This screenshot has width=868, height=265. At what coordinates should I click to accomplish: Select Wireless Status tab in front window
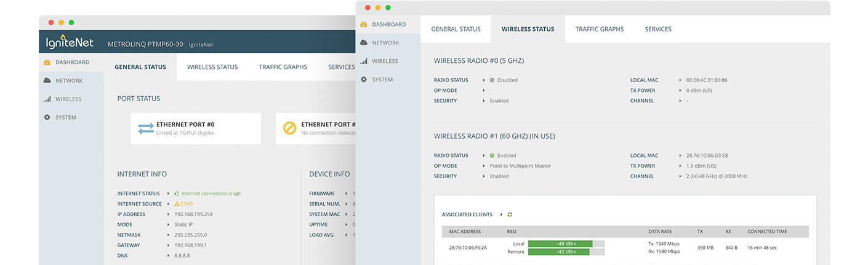(528, 29)
